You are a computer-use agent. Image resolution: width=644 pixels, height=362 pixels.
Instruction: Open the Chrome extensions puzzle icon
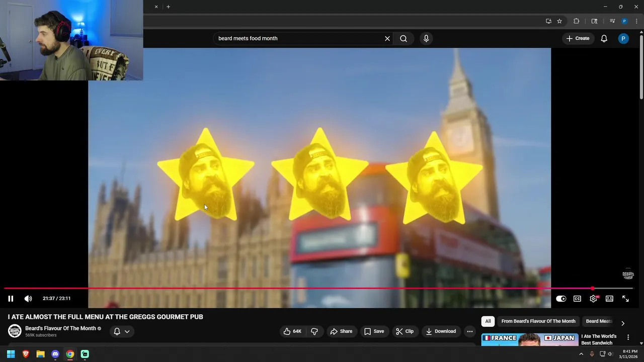[x=577, y=21]
